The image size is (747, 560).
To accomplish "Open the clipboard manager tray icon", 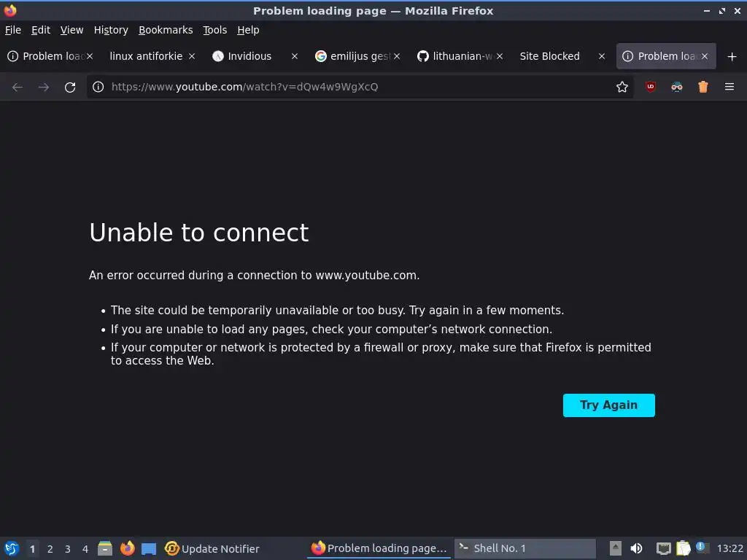I will click(x=683, y=548).
